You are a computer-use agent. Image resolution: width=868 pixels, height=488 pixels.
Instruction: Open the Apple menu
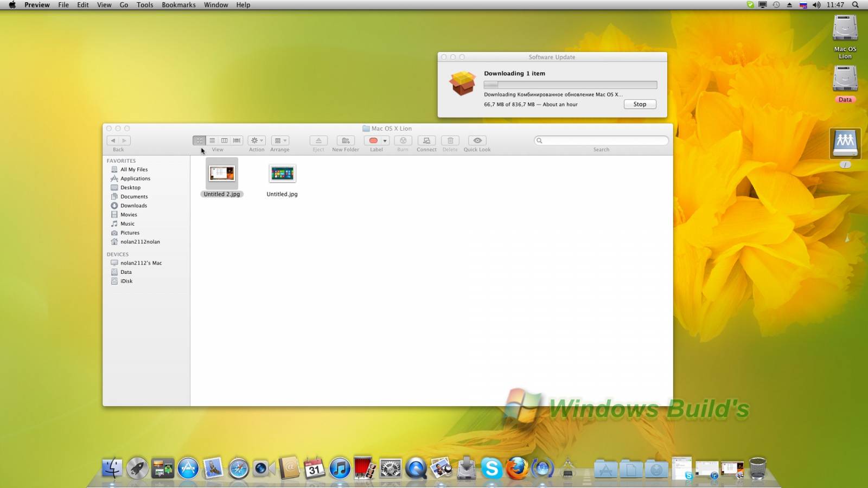12,5
